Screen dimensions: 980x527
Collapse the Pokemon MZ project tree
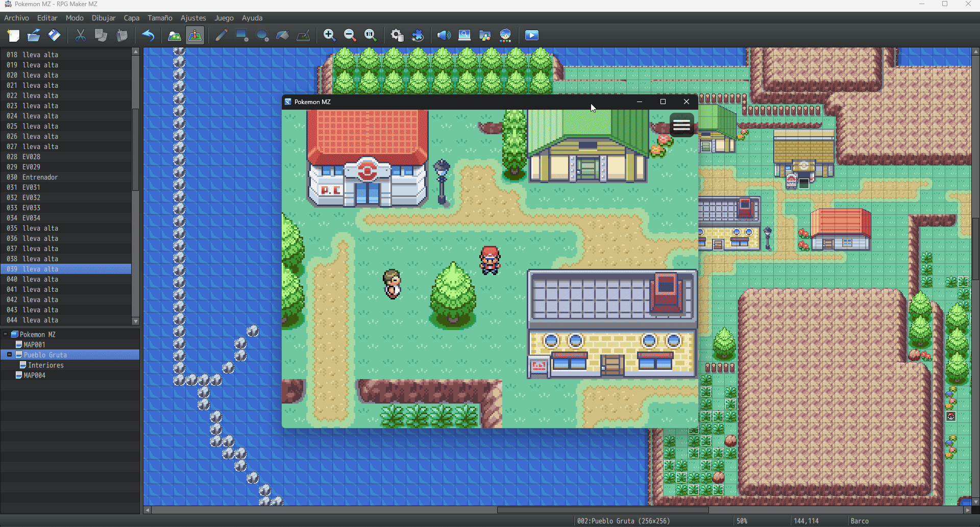pos(6,335)
